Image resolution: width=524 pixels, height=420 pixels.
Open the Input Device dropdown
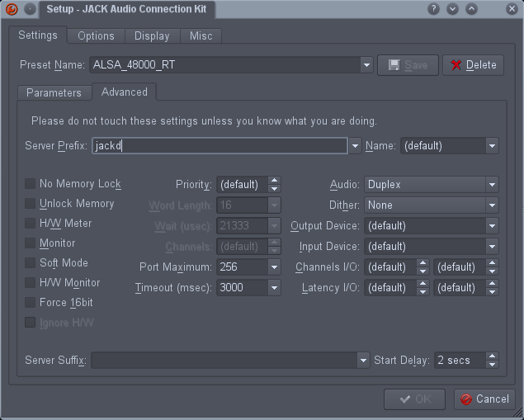492,247
